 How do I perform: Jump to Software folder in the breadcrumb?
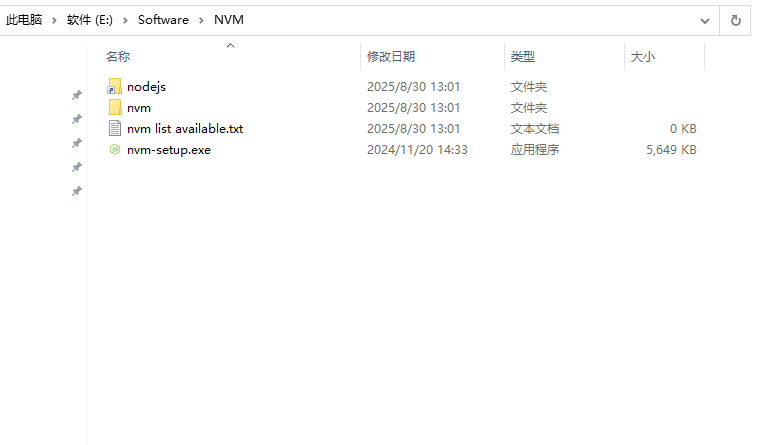pos(163,20)
